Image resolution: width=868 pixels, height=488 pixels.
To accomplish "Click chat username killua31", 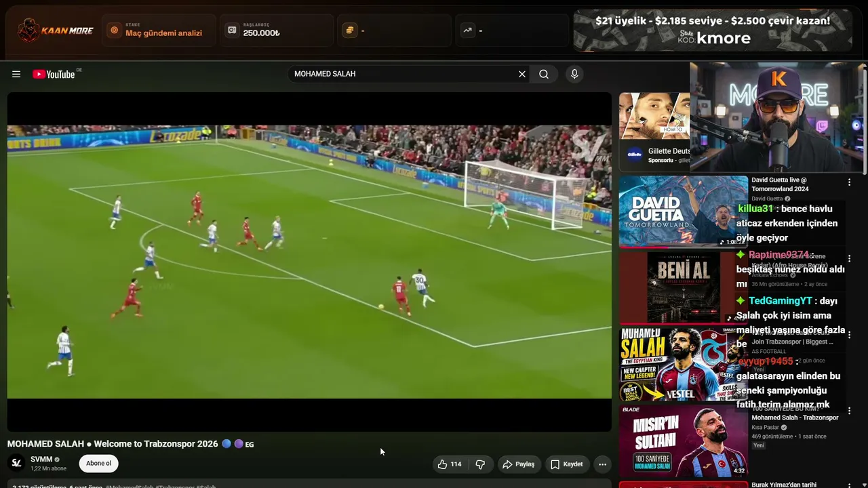I will (755, 209).
